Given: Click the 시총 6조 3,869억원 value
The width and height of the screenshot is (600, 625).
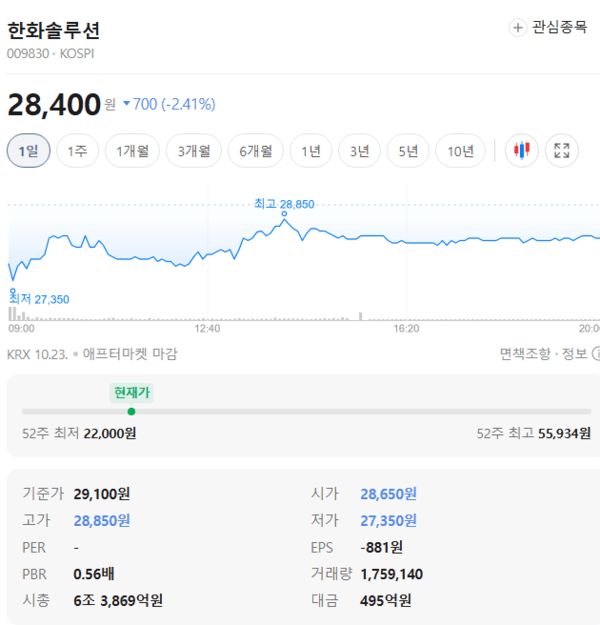Looking at the screenshot, I should click(x=118, y=600).
